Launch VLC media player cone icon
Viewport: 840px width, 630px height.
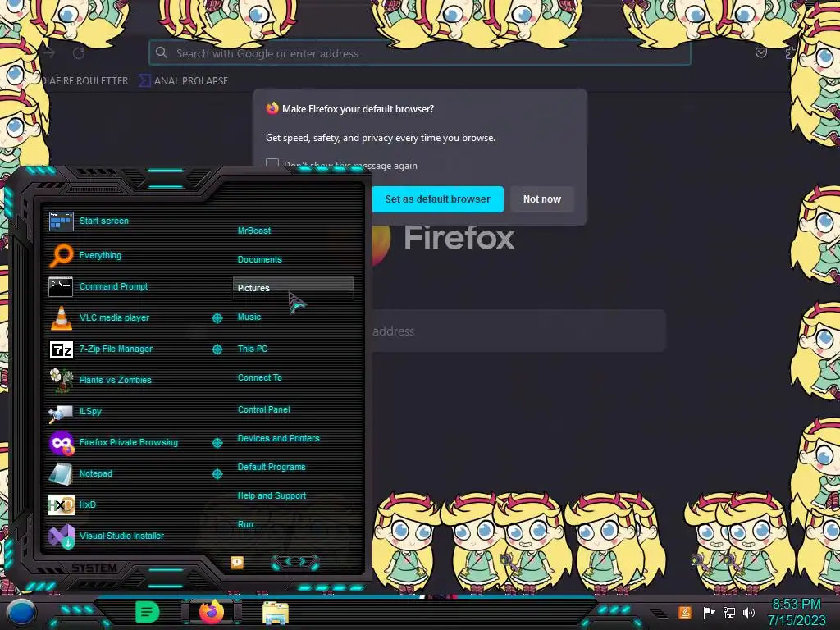coord(61,317)
